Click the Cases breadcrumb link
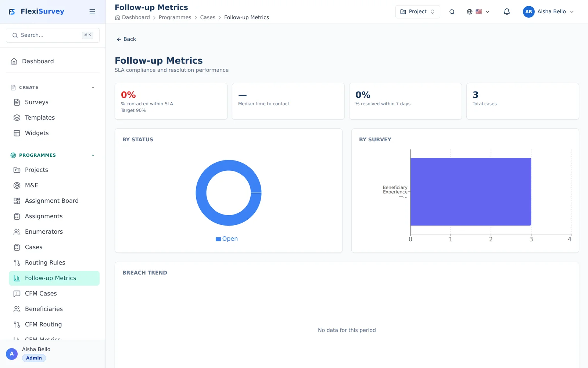 208,17
